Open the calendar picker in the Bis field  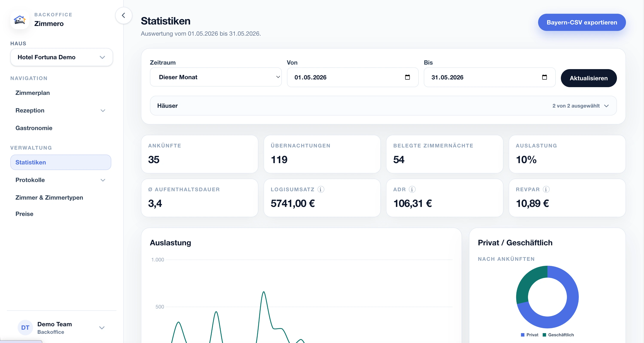[x=544, y=77]
